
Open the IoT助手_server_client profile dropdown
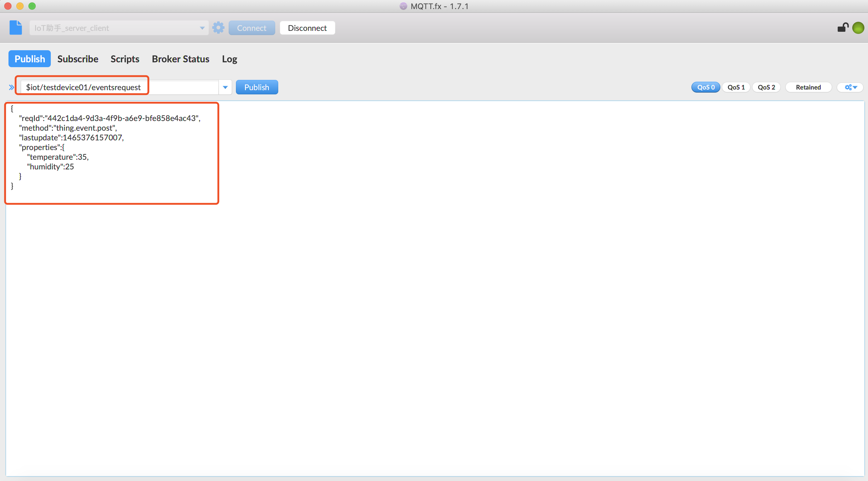[119, 28]
